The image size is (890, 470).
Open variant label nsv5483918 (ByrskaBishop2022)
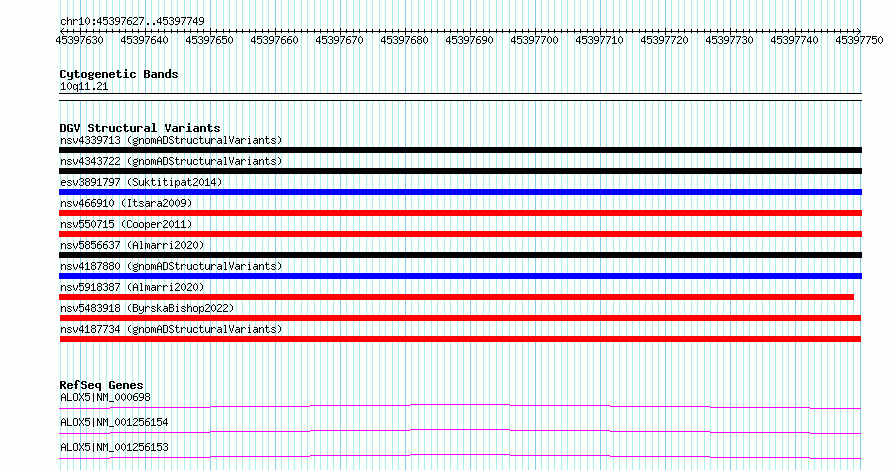[x=147, y=308]
